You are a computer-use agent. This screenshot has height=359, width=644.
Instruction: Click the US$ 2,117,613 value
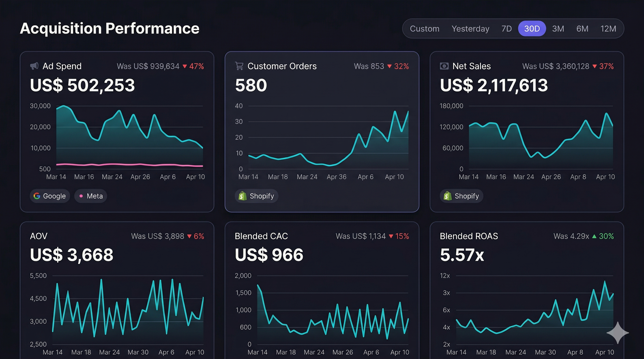coord(494,85)
